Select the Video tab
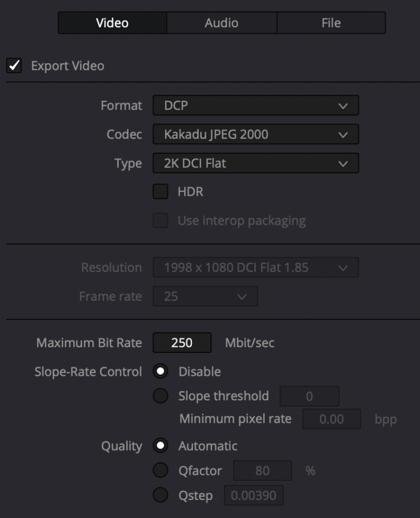This screenshot has height=518, width=420. coord(111,22)
